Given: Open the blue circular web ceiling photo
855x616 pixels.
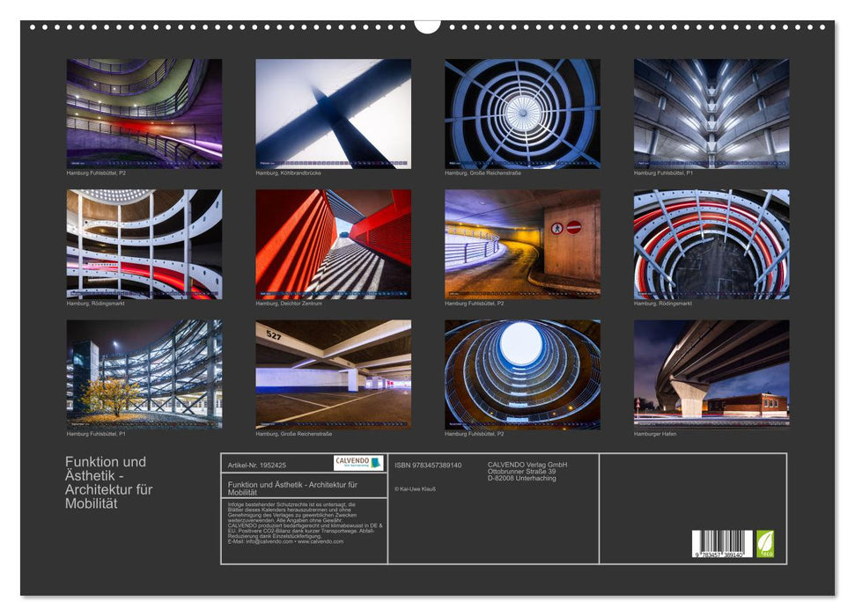Looking at the screenshot, I should tap(522, 114).
